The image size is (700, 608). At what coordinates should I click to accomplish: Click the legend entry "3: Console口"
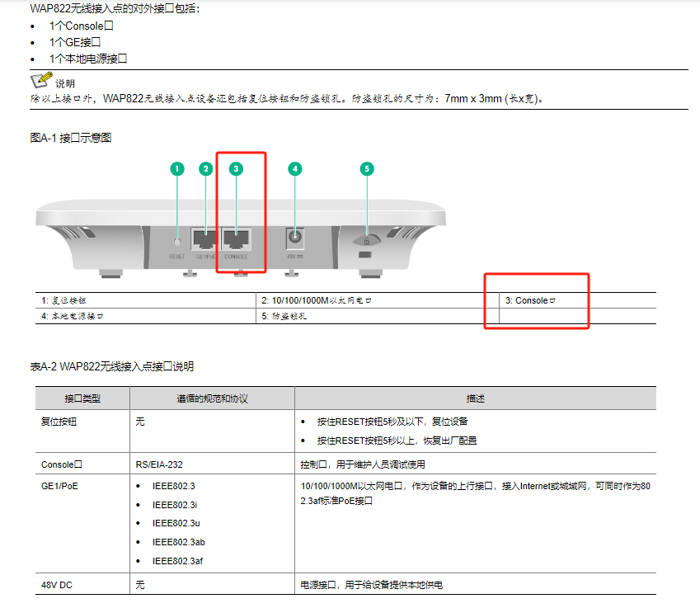pos(530,300)
